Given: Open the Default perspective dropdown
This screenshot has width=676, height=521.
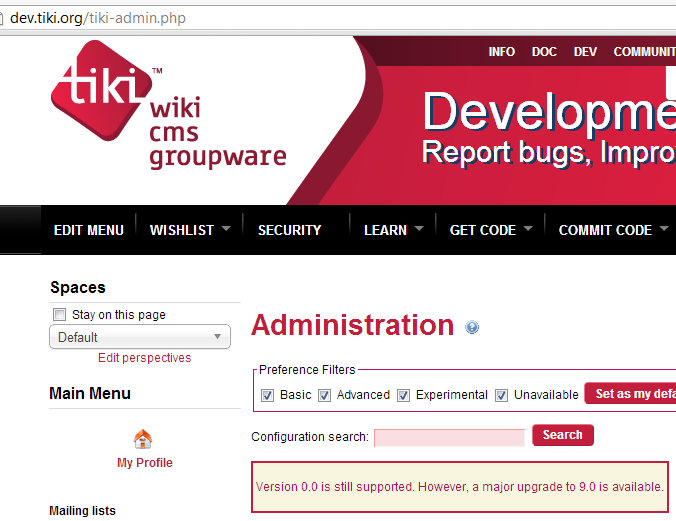Looking at the screenshot, I should pyautogui.click(x=140, y=337).
